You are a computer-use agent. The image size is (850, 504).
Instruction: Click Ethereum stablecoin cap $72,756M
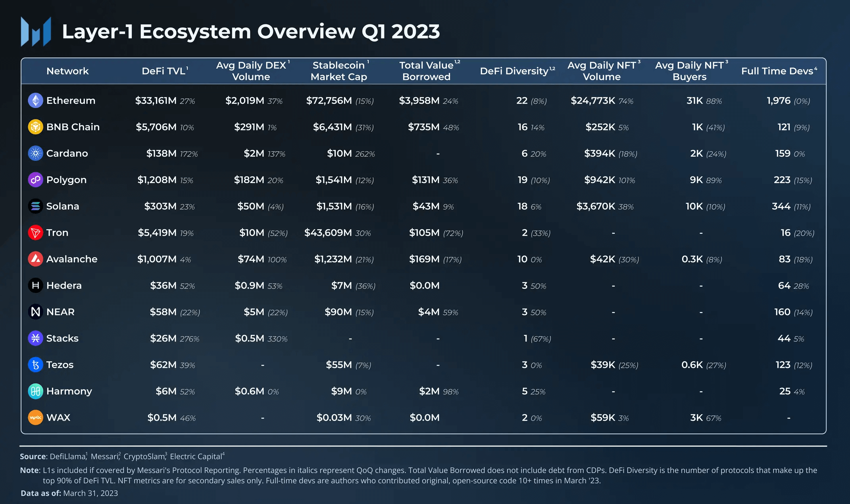329,100
